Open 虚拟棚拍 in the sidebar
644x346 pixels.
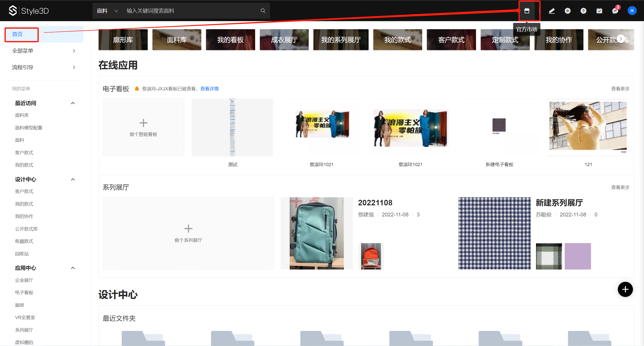click(24, 342)
